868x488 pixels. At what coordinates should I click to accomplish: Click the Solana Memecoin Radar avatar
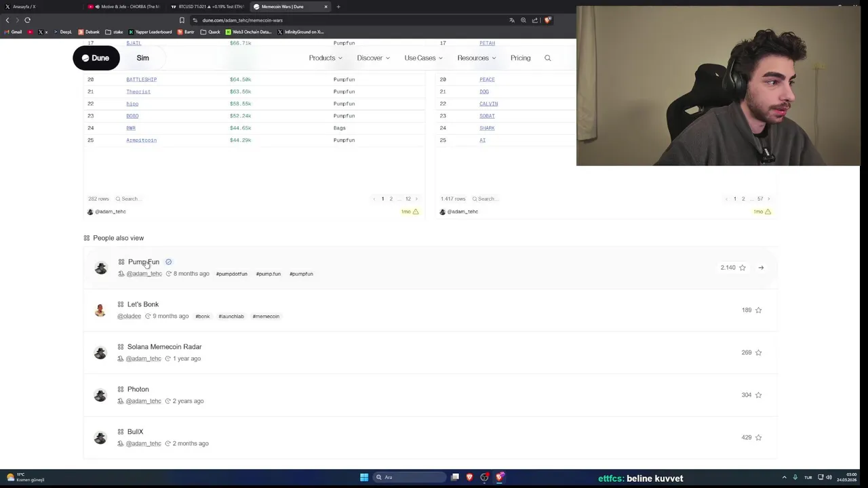(100, 352)
